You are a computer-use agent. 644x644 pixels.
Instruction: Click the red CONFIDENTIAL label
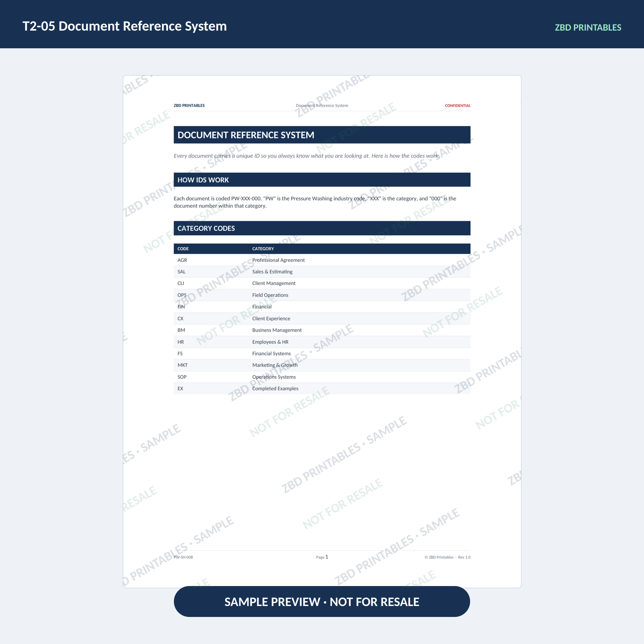point(458,106)
